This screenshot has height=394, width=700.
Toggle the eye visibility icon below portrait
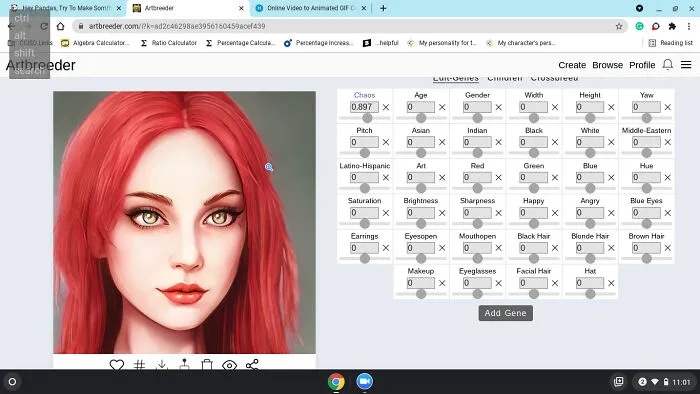pyautogui.click(x=229, y=365)
